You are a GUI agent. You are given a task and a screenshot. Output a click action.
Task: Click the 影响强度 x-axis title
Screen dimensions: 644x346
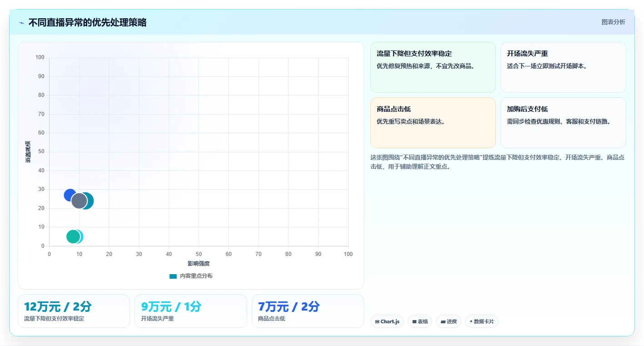point(199,264)
